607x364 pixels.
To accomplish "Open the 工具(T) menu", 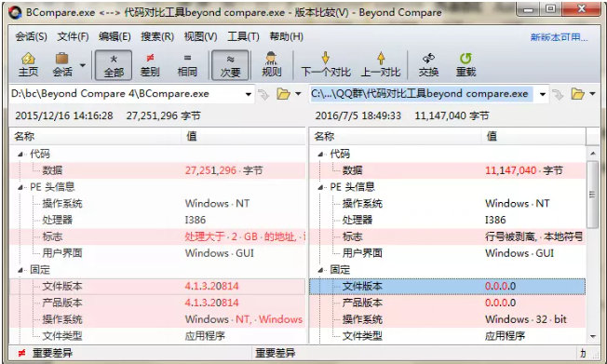I will 243,37.
